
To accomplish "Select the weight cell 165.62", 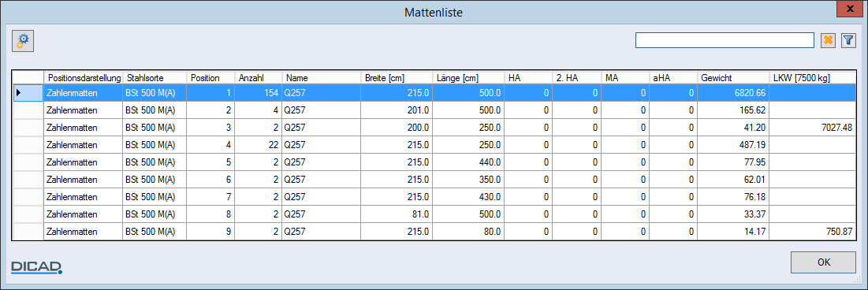I will tap(733, 110).
